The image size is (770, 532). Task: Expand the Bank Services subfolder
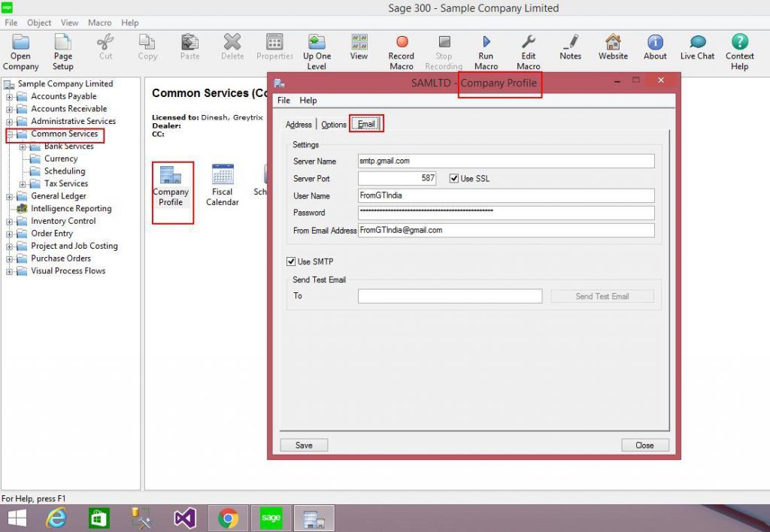tap(23, 147)
